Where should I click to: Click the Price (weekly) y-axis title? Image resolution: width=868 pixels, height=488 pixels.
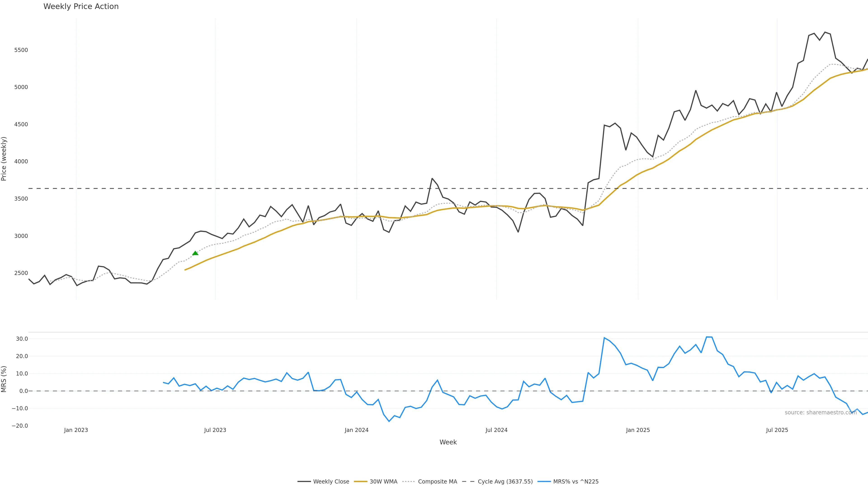tap(4, 159)
